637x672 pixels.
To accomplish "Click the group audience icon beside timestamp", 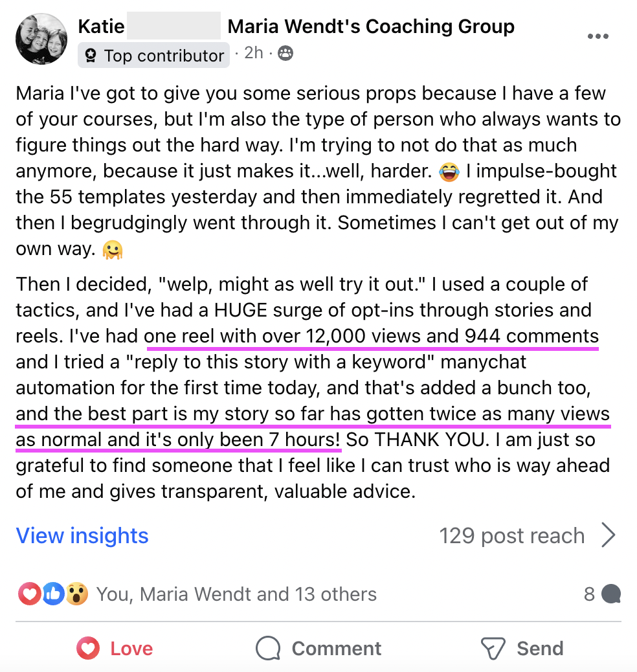I will pyautogui.click(x=285, y=54).
